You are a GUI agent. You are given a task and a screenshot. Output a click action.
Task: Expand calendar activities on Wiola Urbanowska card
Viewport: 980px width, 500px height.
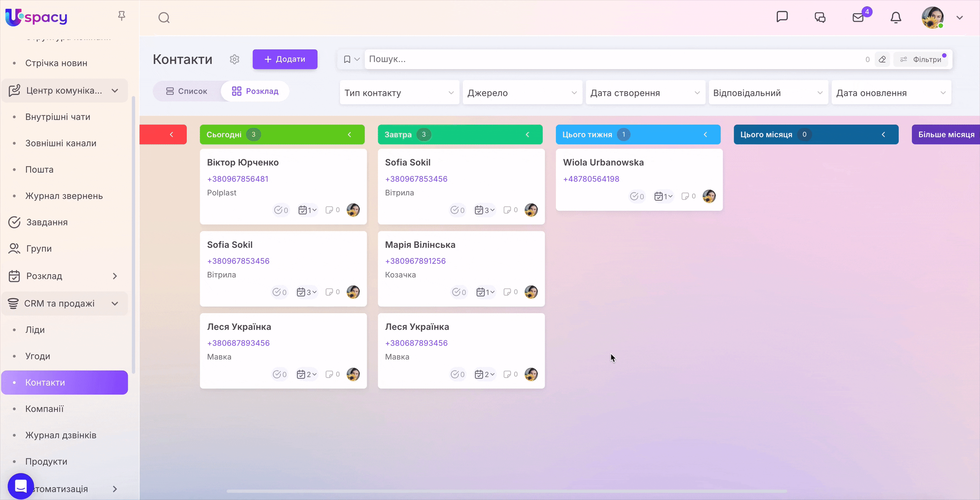(x=663, y=197)
